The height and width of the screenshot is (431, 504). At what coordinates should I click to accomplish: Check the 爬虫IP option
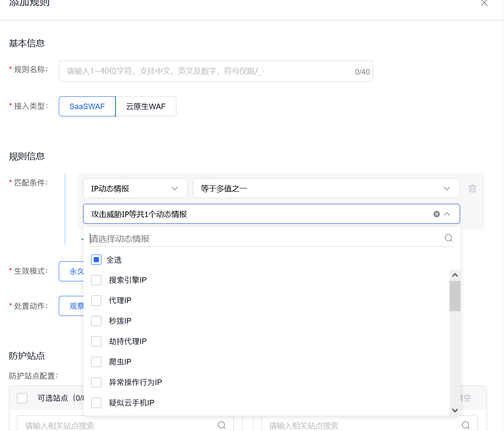click(x=96, y=362)
